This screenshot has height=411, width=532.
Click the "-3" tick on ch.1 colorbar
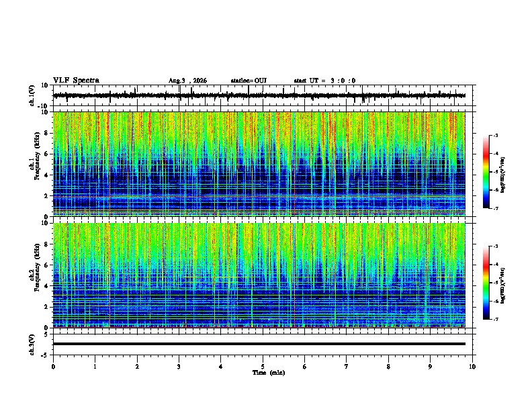pos(496,135)
